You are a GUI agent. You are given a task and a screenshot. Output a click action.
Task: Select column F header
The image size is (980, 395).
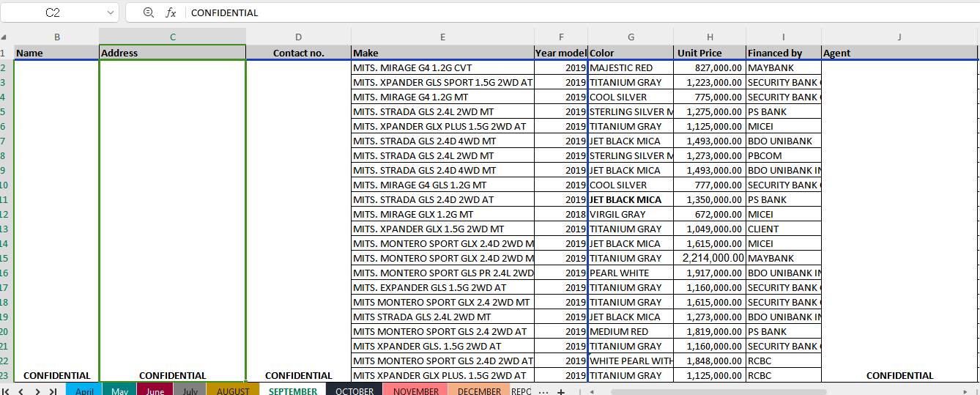click(561, 37)
